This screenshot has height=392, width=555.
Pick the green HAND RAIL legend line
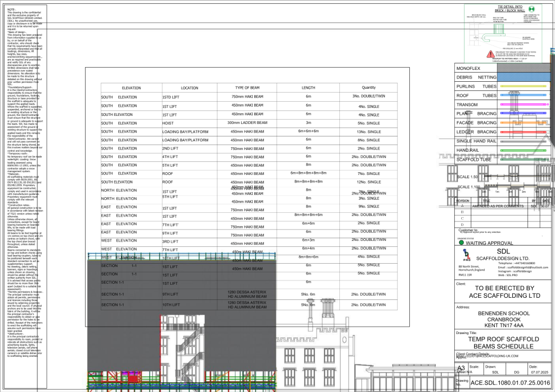(523, 150)
